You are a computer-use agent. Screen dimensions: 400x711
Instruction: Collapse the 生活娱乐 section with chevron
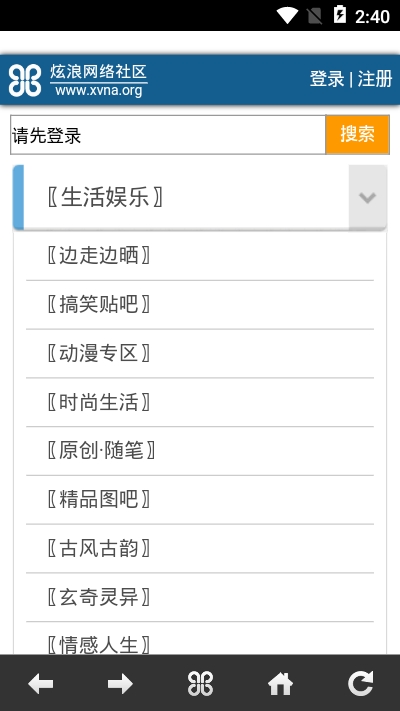coord(367,197)
